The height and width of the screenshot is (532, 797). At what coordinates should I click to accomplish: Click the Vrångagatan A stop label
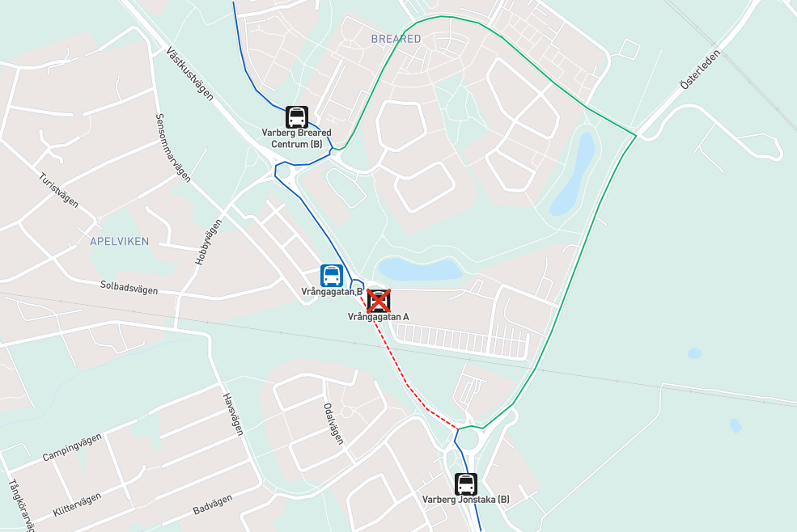pos(378,317)
